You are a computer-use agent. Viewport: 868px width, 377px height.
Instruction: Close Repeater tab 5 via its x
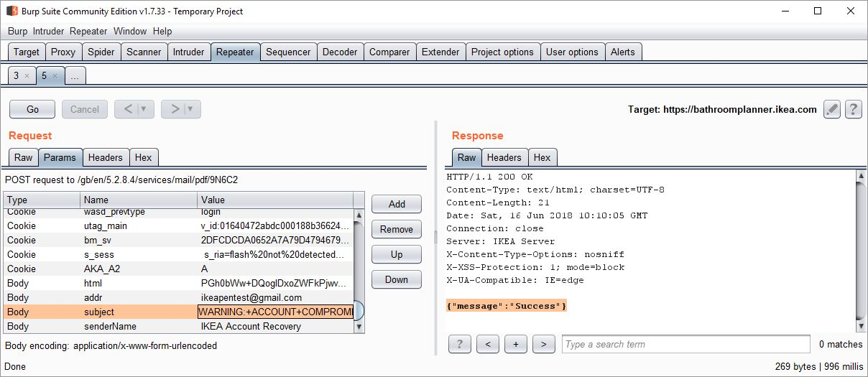(x=55, y=75)
